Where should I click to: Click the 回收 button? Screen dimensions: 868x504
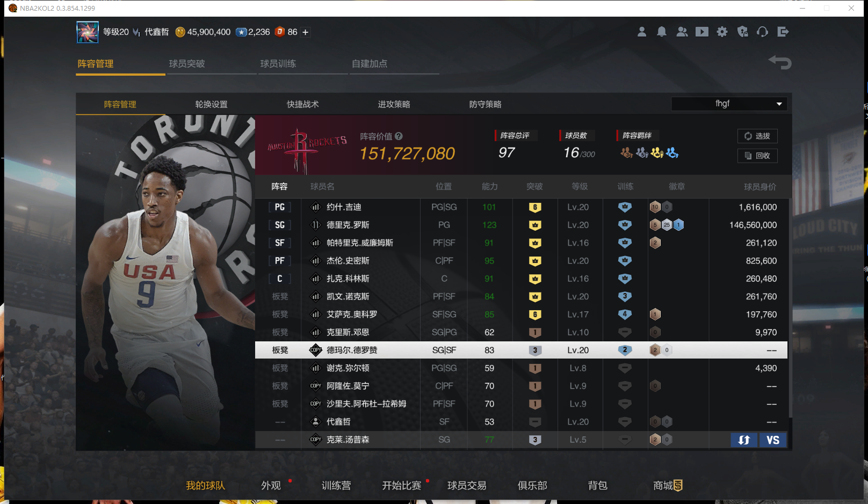pos(757,156)
